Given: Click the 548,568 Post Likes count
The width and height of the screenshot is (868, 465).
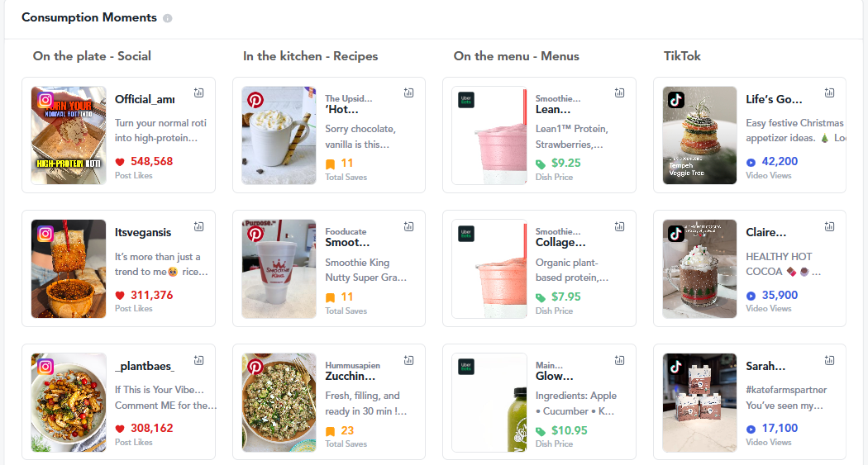Looking at the screenshot, I should coord(151,162).
